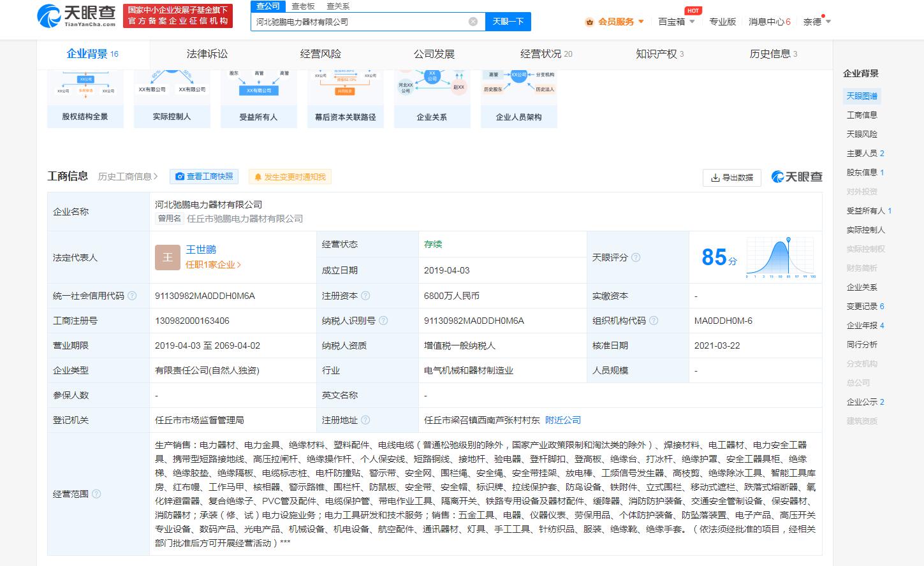This screenshot has width=924, height=566.
Task: Select 受益所有人 in right sidebar
Action: click(869, 211)
